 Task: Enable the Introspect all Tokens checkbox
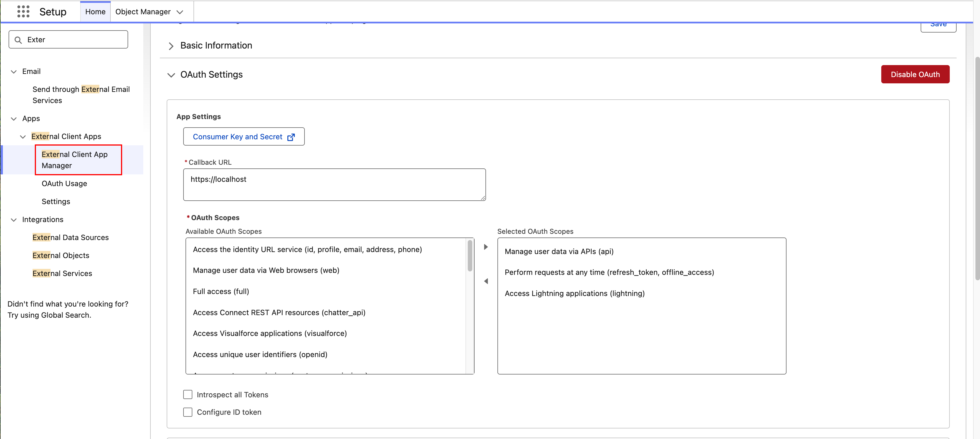(187, 394)
